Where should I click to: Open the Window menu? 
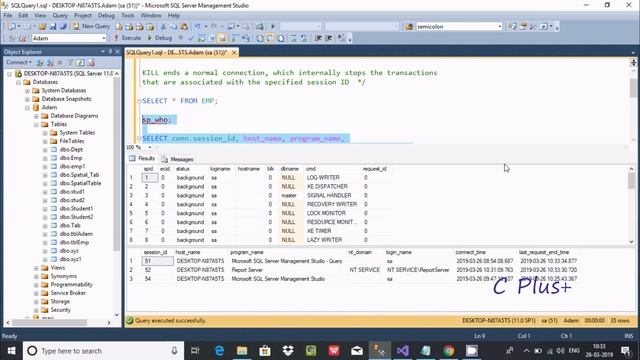[151, 16]
